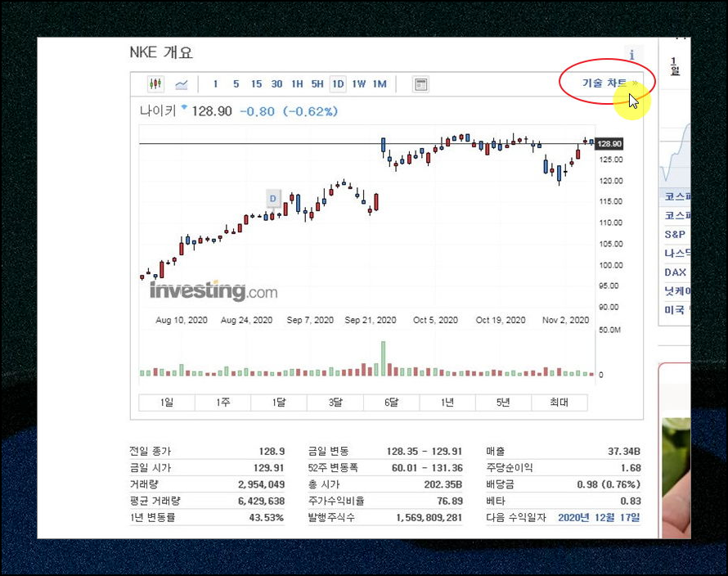Viewport: 728px width, 576px height.
Task: Click the 매출 value 37.34B
Action: [624, 452]
